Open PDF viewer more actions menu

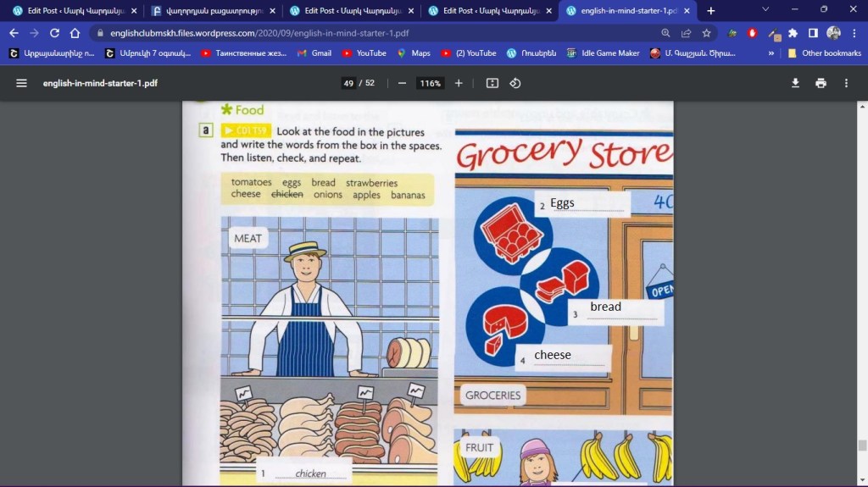[x=845, y=83]
